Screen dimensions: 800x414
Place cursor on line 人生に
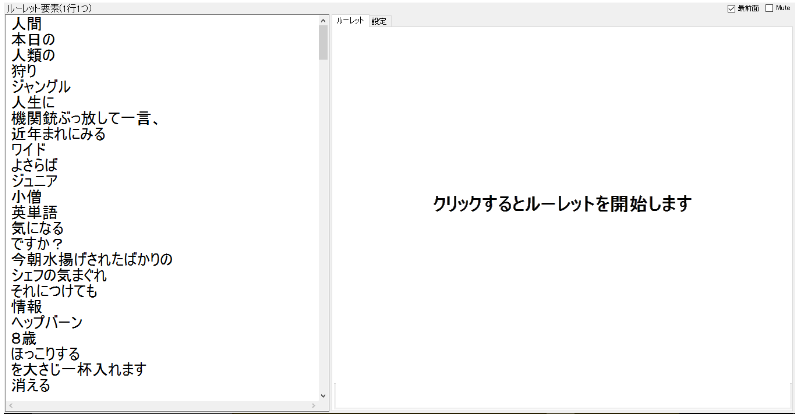(33, 103)
